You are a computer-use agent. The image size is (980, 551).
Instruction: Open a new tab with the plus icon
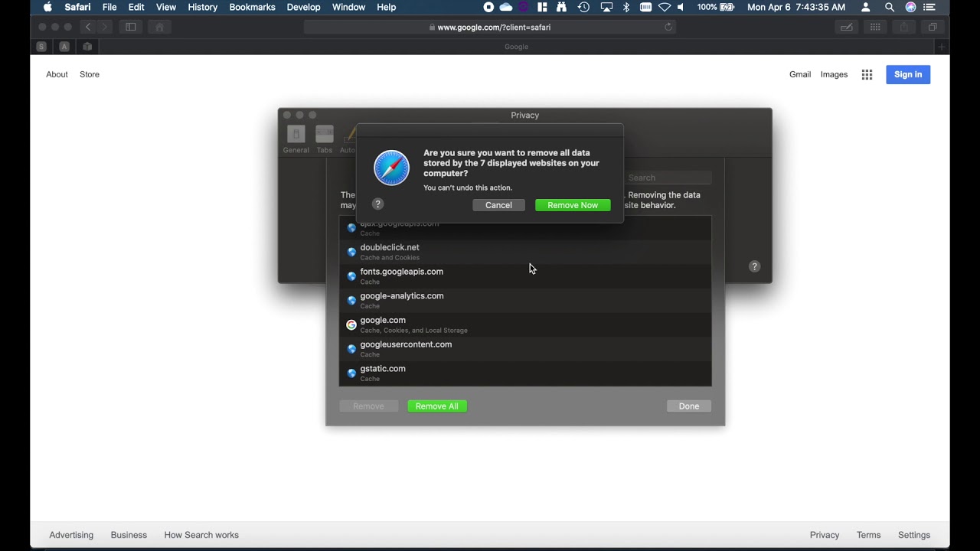[x=942, y=47]
